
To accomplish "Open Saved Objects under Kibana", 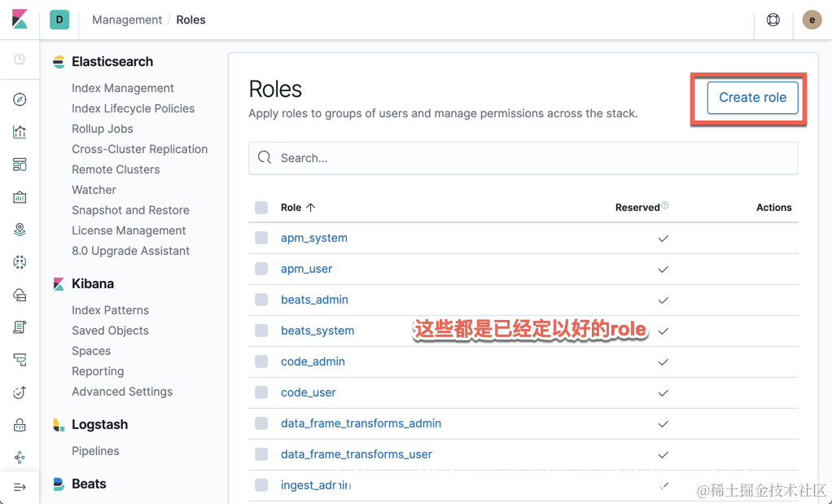I will tap(111, 331).
